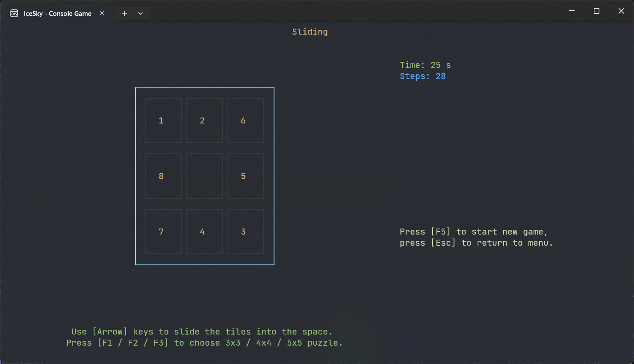Click puzzle tile number 8
The image size is (634, 364).
click(x=164, y=176)
